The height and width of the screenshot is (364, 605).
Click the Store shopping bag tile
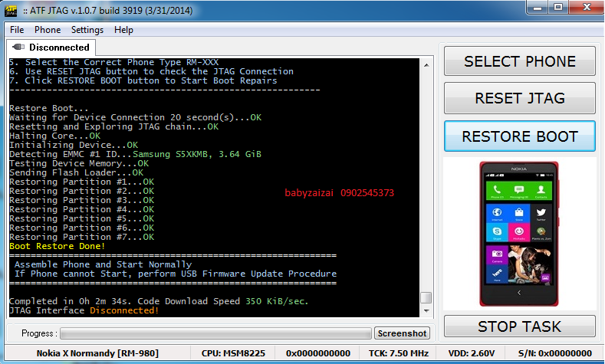[519, 212]
